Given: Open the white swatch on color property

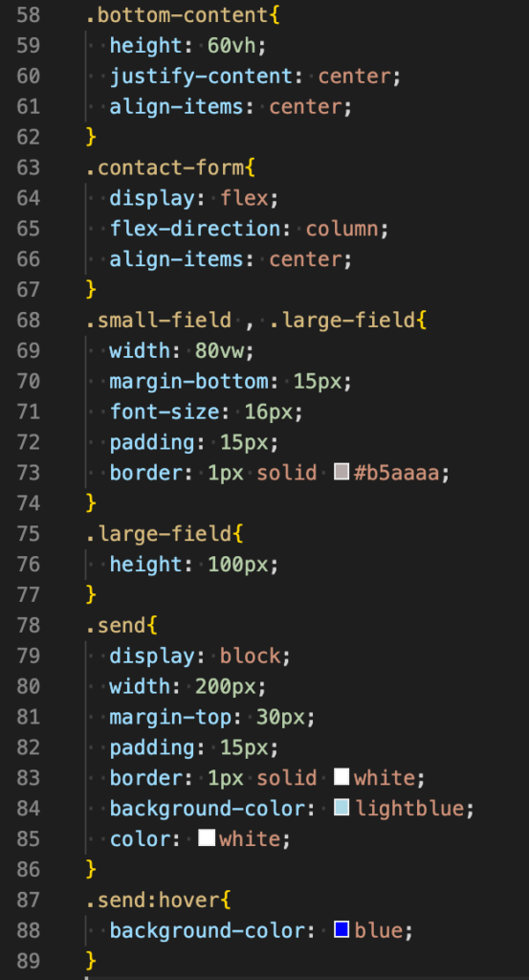Looking at the screenshot, I should pyautogui.click(x=207, y=838).
